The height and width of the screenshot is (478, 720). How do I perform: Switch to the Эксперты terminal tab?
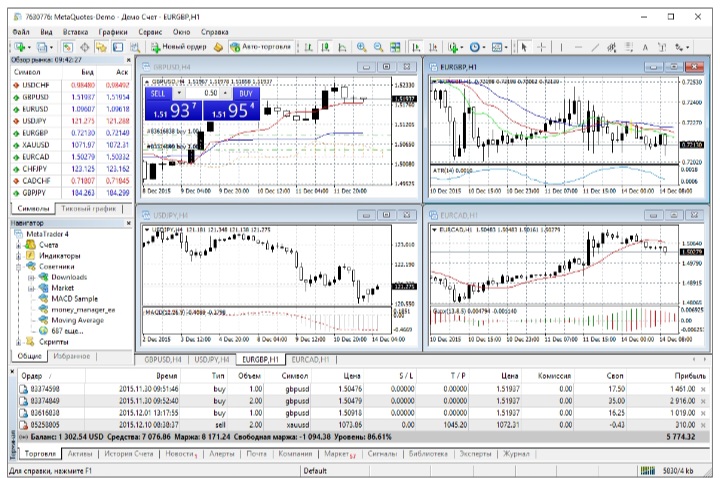click(x=475, y=454)
